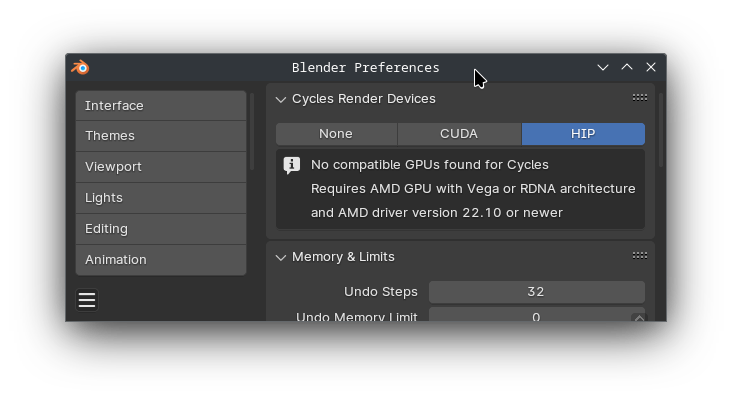This screenshot has height=400, width=733.
Task: Close the Blender Preferences window
Action: tap(651, 67)
